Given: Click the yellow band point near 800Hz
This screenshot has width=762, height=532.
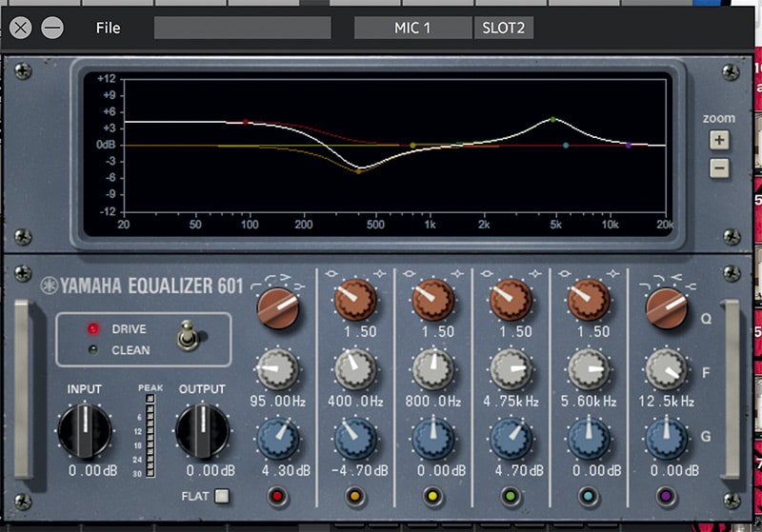Looking at the screenshot, I should click(x=412, y=146).
